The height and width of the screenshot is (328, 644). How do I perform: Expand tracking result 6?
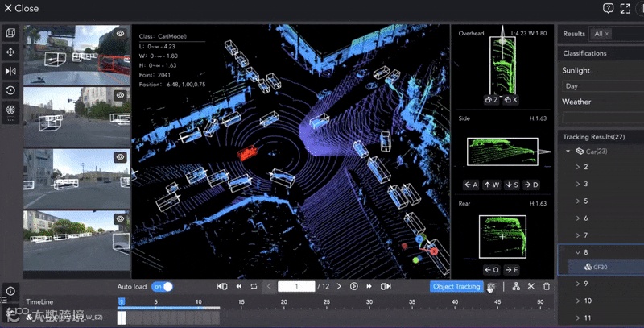[x=578, y=218]
